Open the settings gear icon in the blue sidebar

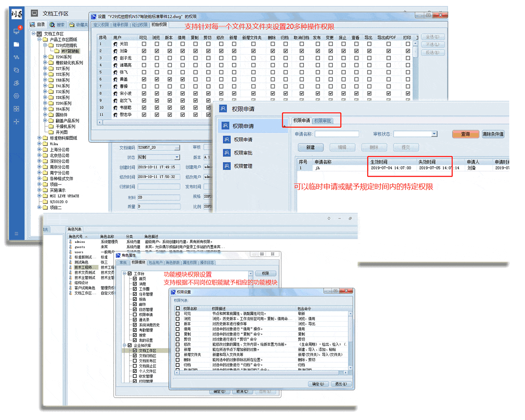point(16,96)
